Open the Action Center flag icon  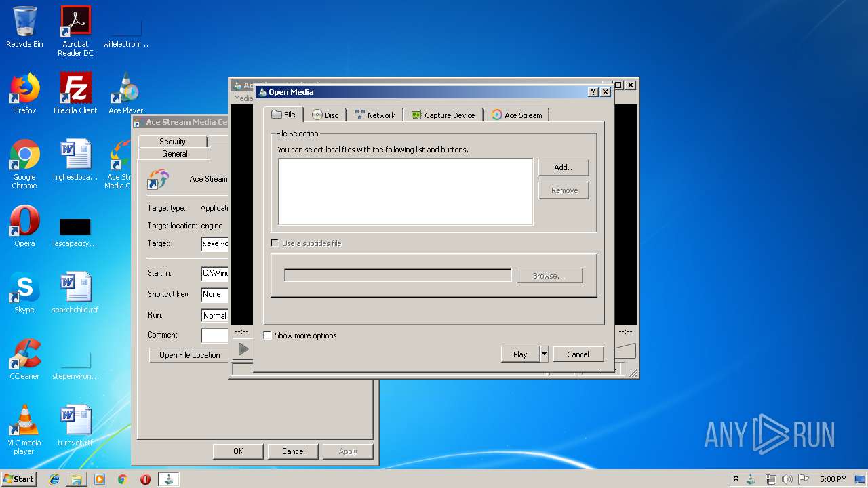(804, 479)
